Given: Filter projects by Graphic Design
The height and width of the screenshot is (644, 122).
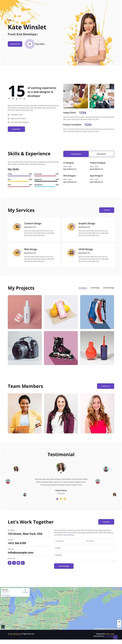Looking at the screenshot, I should click(109, 288).
